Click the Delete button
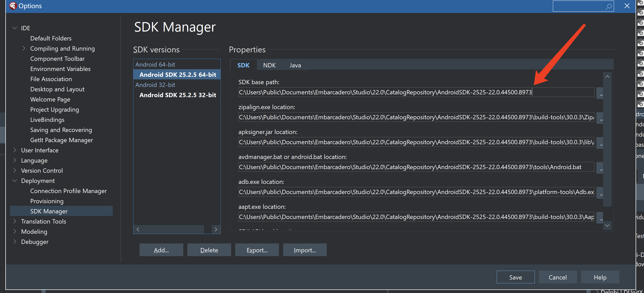 pyautogui.click(x=209, y=250)
